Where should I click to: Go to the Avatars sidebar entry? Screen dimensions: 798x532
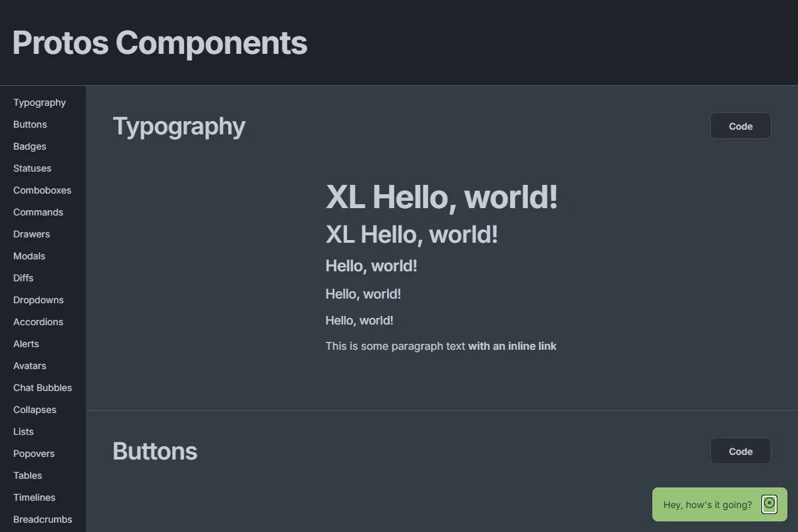(x=30, y=366)
